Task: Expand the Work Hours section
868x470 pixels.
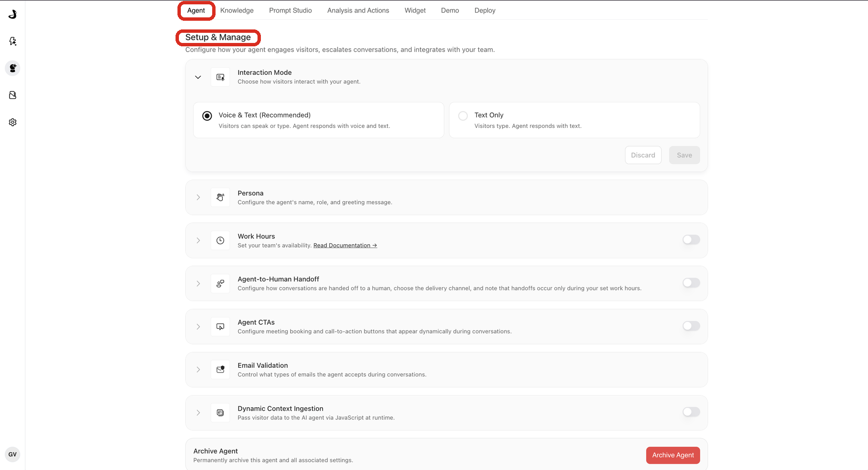Action: coord(198,240)
